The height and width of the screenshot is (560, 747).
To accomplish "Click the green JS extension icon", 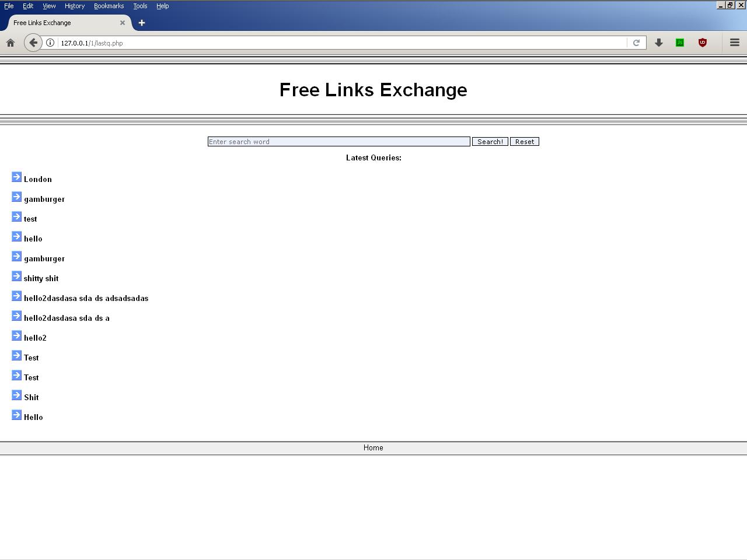I will [680, 43].
